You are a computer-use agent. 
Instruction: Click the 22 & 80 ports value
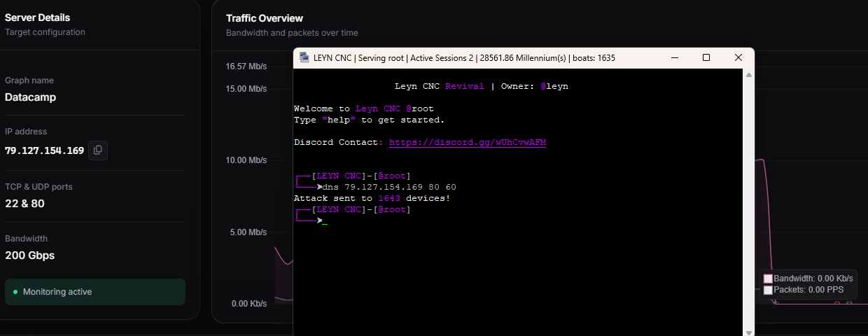(x=24, y=204)
